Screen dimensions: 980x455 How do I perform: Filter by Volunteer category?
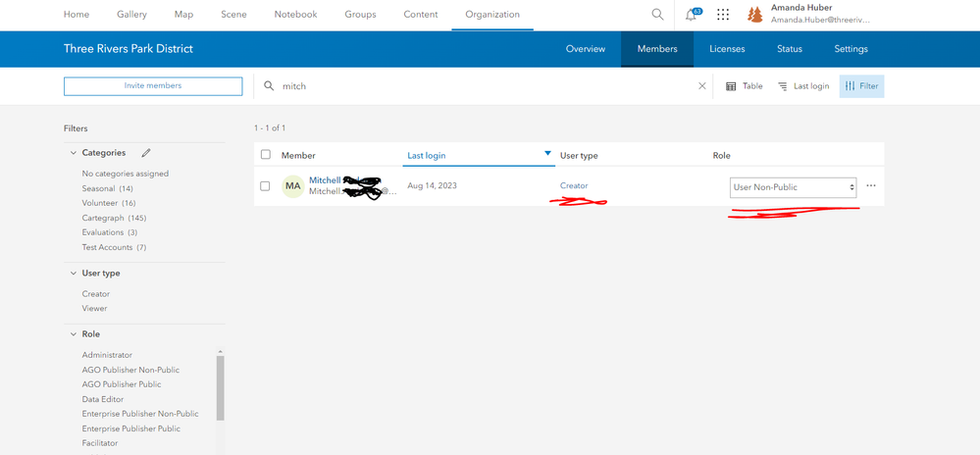coord(109,203)
